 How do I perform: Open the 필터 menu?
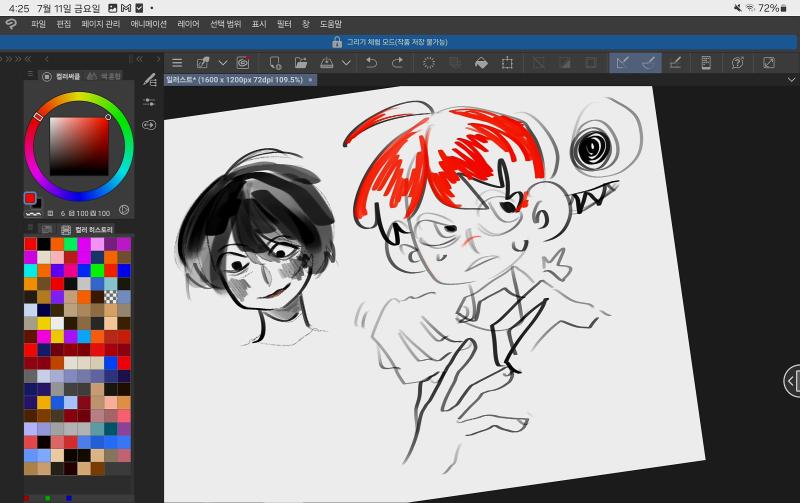coord(284,24)
